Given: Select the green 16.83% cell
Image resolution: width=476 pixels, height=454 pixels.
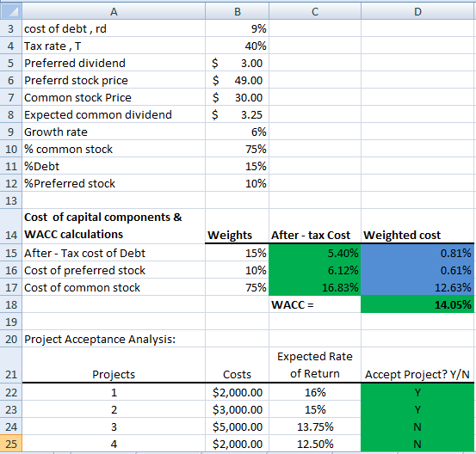Looking at the screenshot, I should pyautogui.click(x=315, y=287).
